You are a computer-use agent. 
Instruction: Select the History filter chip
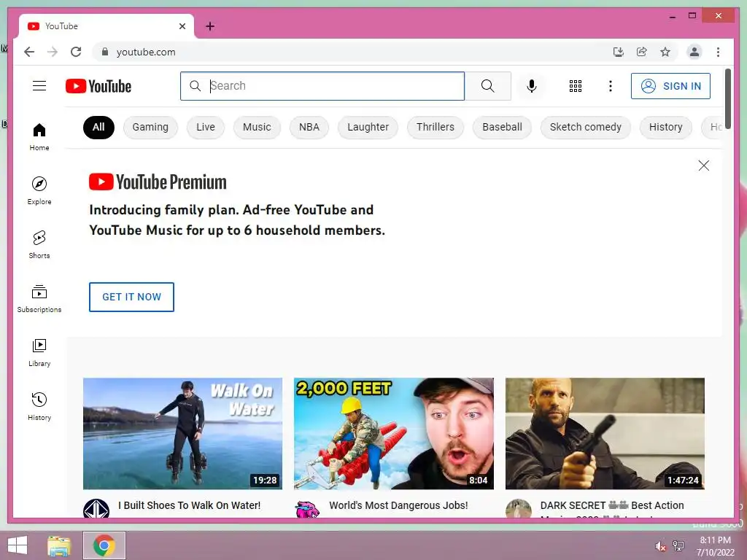pyautogui.click(x=665, y=127)
